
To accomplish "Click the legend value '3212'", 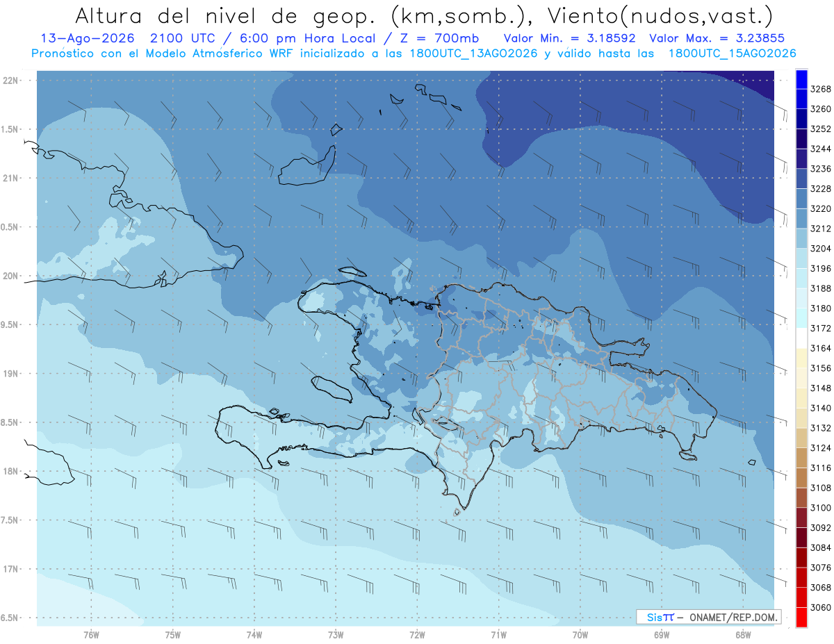I will coord(820,229).
